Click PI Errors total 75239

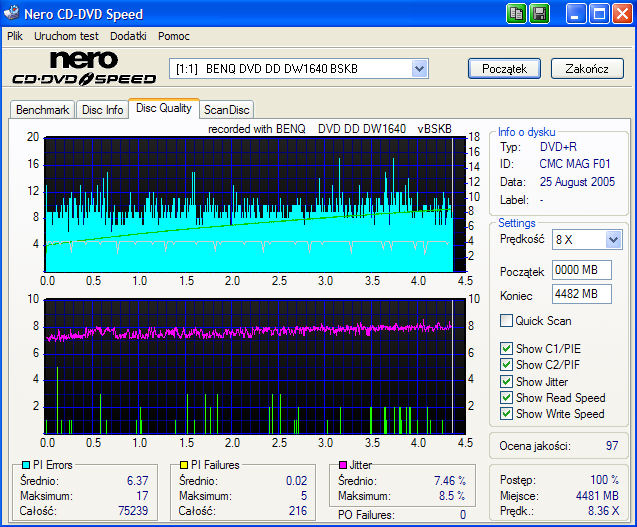[133, 510]
